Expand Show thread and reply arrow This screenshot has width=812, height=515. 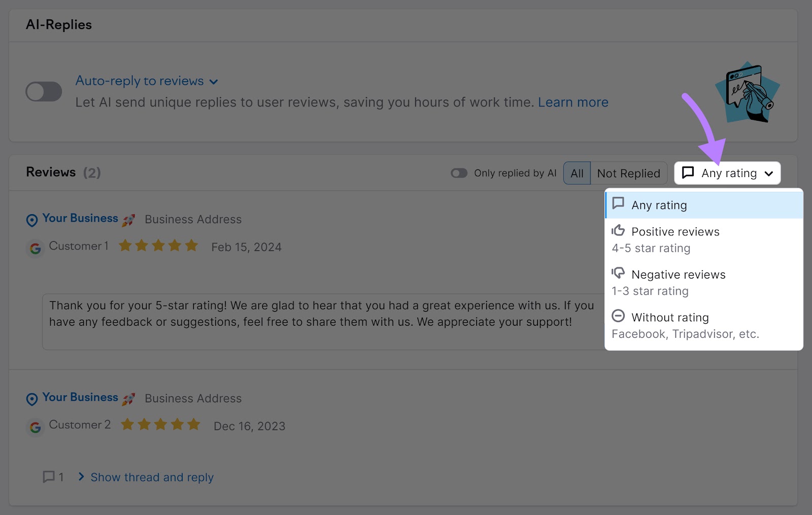coord(81,477)
